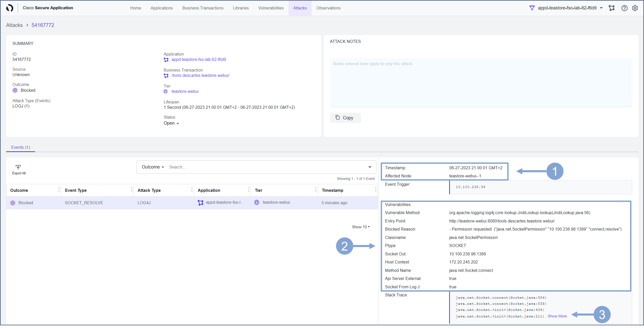Click the application filter funnel icon
Screen dimensions: 644x329
click(532, 8)
